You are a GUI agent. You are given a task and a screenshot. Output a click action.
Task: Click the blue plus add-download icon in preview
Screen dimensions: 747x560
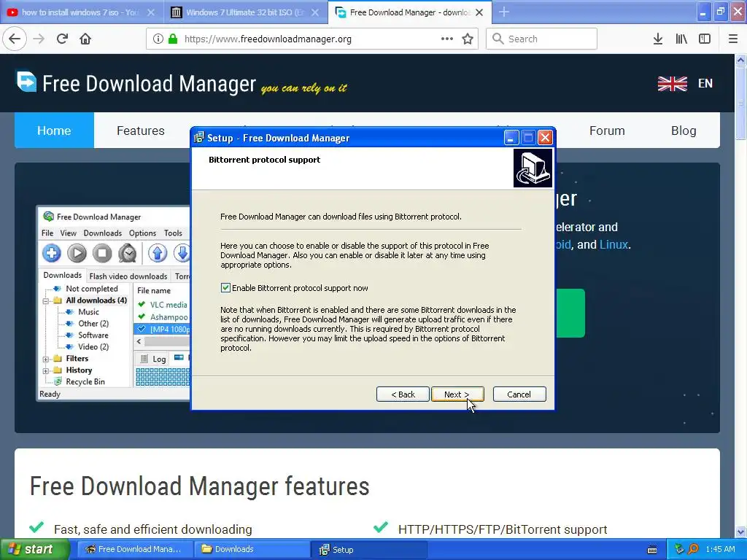point(52,253)
